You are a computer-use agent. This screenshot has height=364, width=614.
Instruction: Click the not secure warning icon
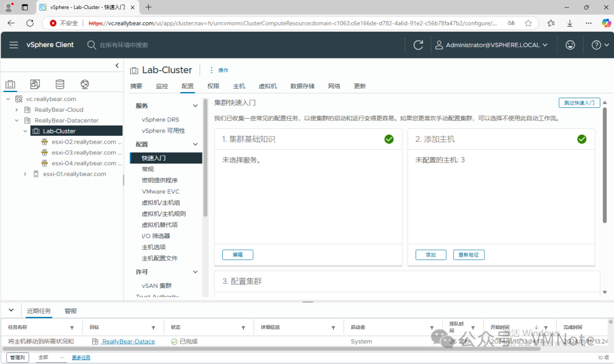coord(53,23)
